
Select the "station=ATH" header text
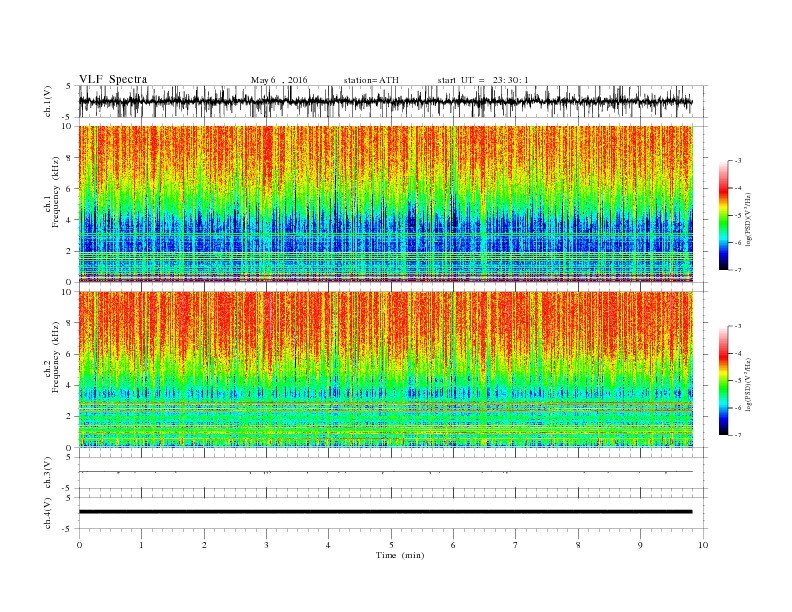[371, 80]
